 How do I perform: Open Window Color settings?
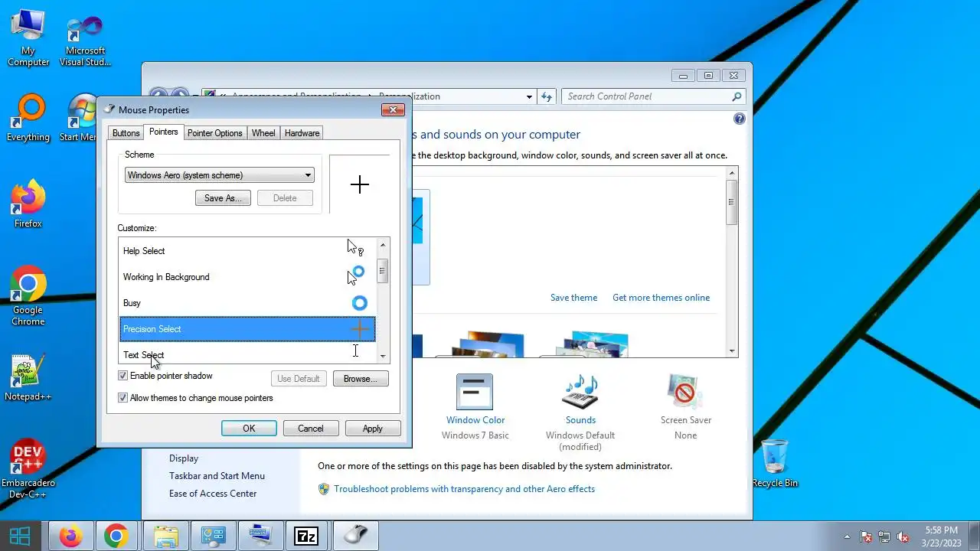click(475, 406)
